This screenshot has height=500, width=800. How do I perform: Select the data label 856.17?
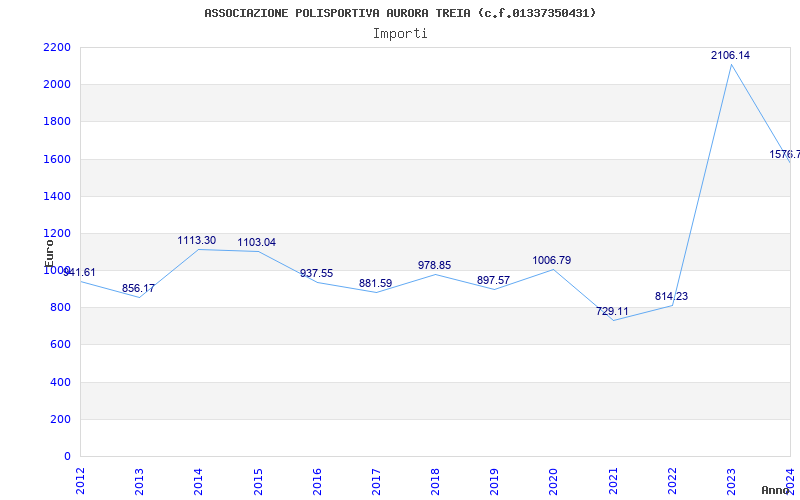click(x=138, y=288)
